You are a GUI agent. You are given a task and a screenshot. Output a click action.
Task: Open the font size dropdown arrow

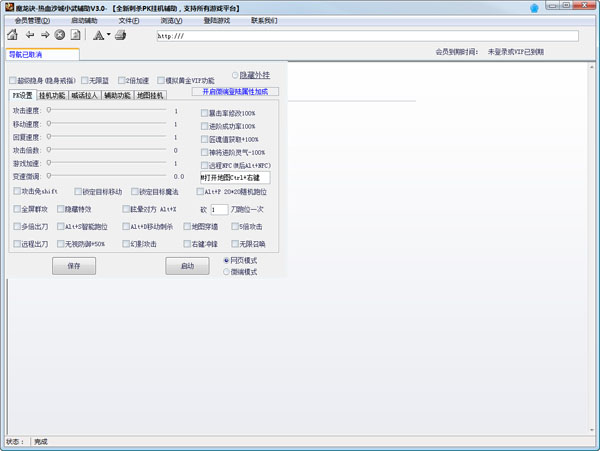pyautogui.click(x=108, y=35)
